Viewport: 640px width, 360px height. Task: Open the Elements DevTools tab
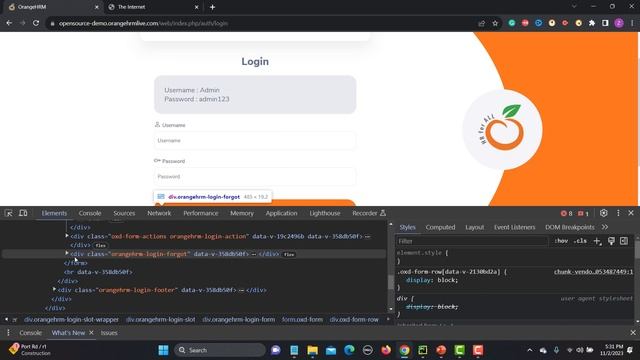54,213
